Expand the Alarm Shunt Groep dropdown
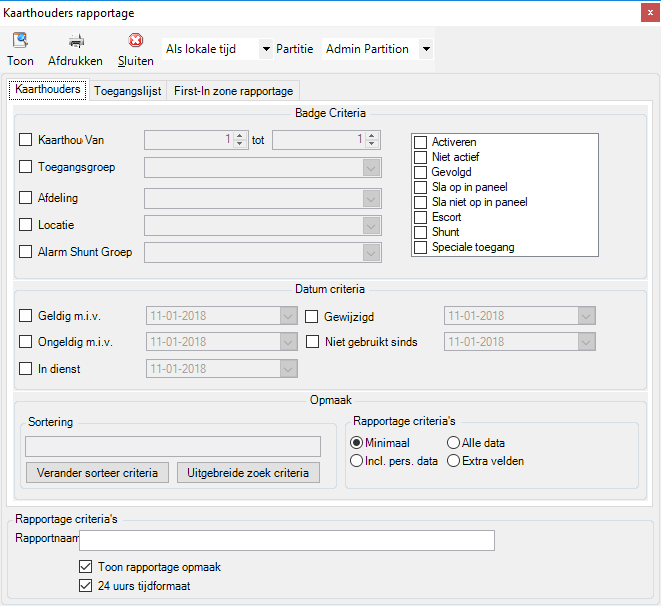Image resolution: width=661 pixels, height=606 pixels. click(371, 253)
